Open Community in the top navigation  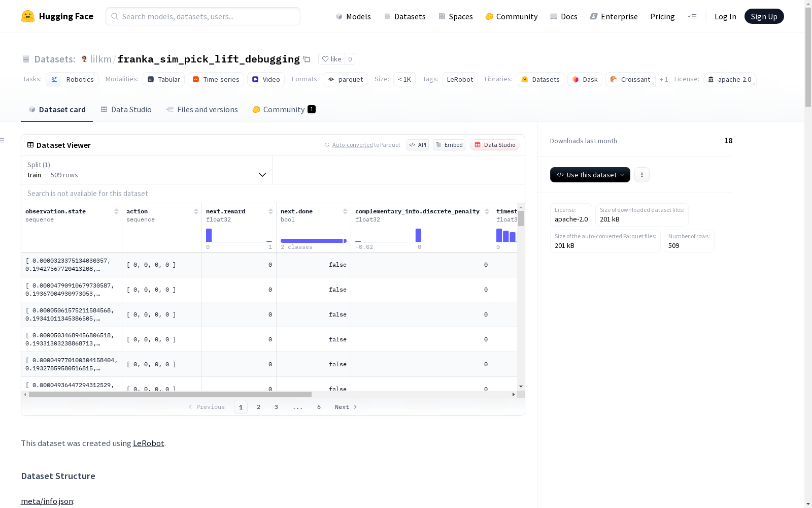pyautogui.click(x=512, y=16)
